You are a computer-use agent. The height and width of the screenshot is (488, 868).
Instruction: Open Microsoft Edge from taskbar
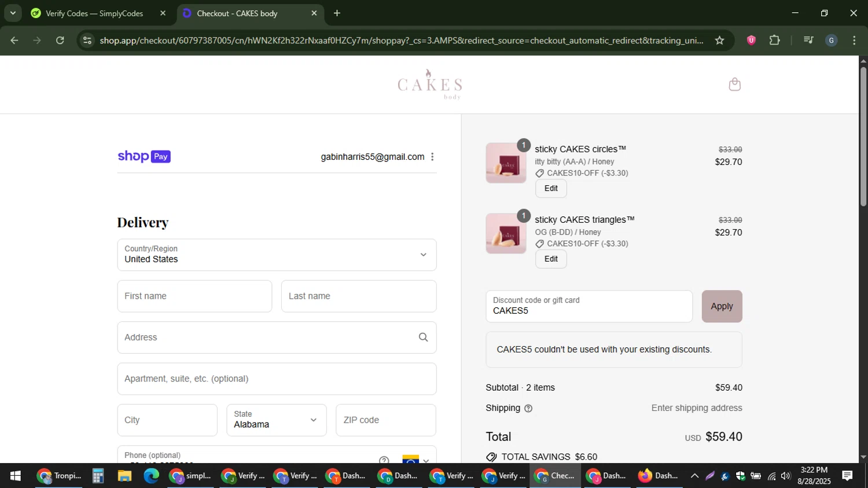[x=152, y=476]
